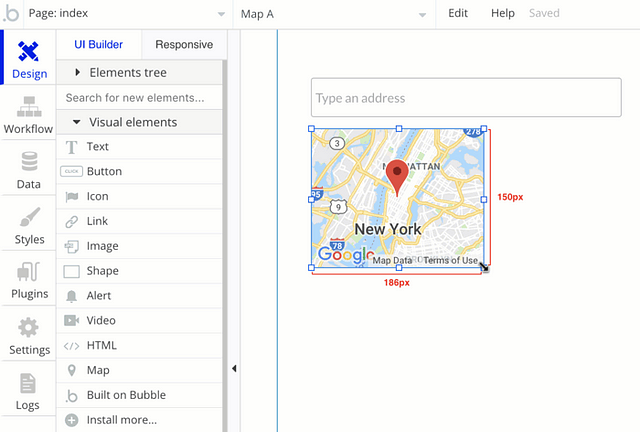This screenshot has width=640, height=432.
Task: Click the top-left map resize handle
Action: [x=311, y=129]
